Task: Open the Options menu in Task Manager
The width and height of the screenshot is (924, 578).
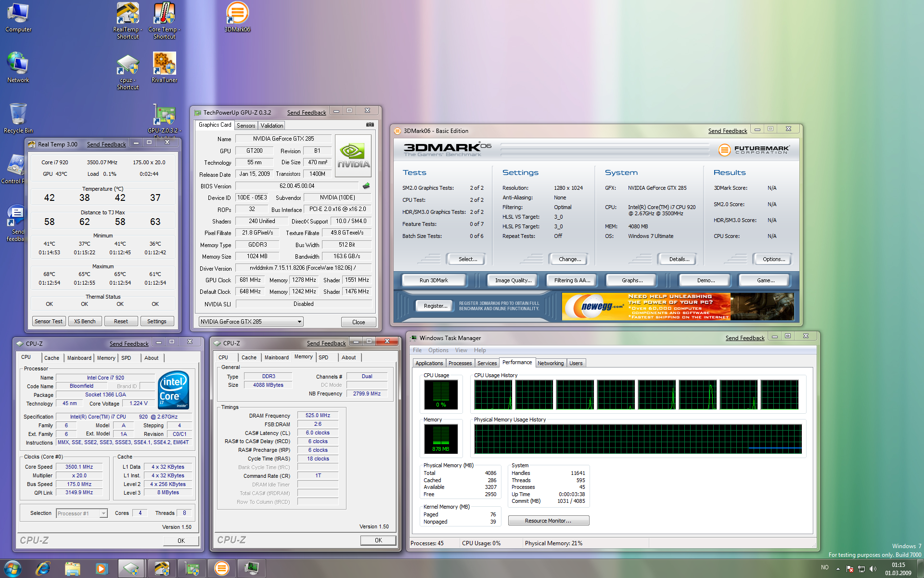Action: click(438, 350)
